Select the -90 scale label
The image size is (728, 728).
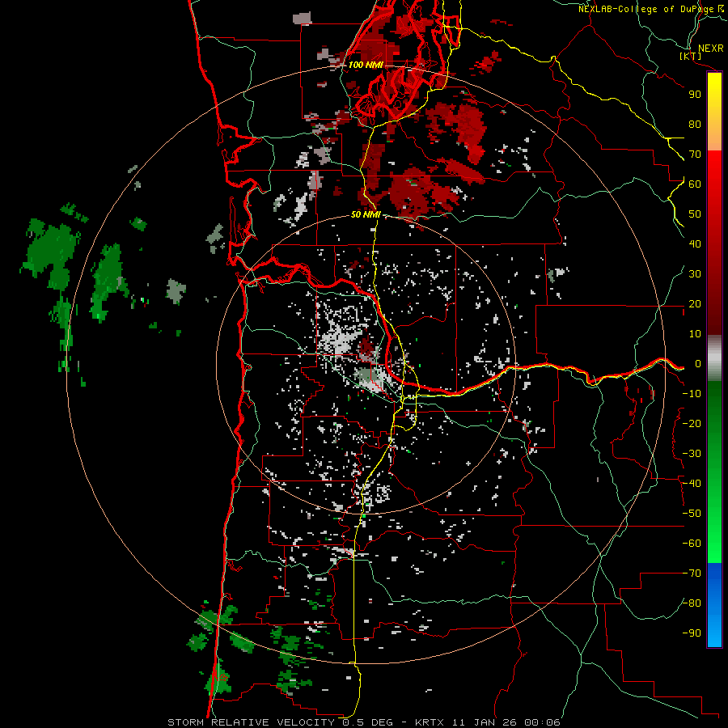[x=692, y=633]
